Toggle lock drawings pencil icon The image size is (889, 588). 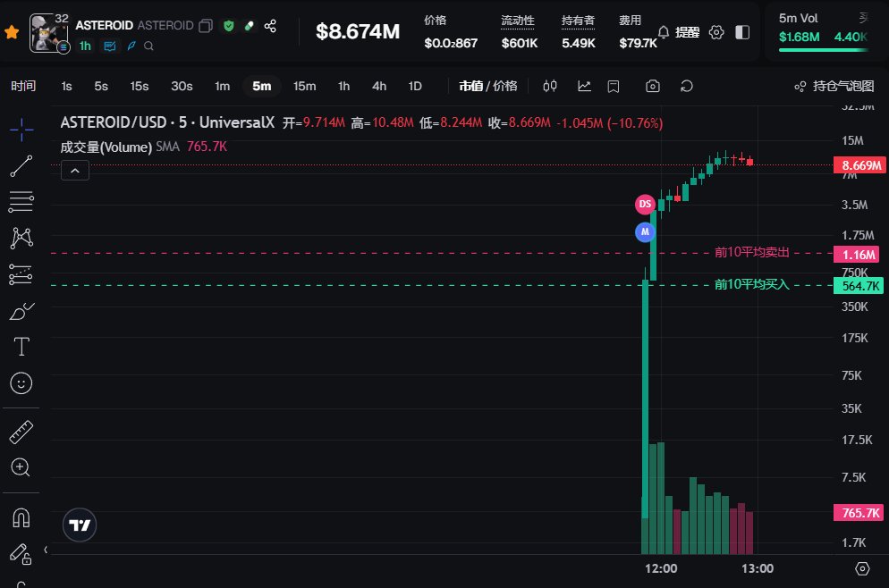click(x=21, y=554)
